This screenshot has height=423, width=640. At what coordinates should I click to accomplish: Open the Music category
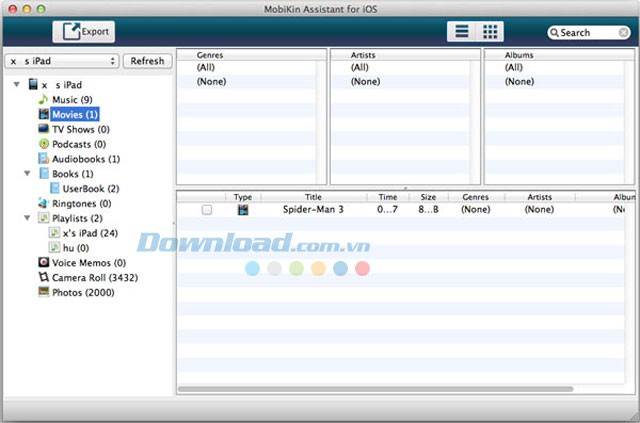pyautogui.click(x=71, y=100)
